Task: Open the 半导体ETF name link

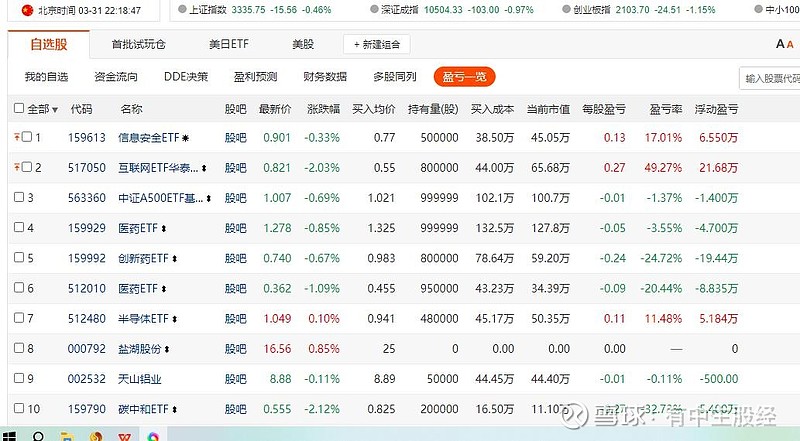Action: [x=143, y=319]
